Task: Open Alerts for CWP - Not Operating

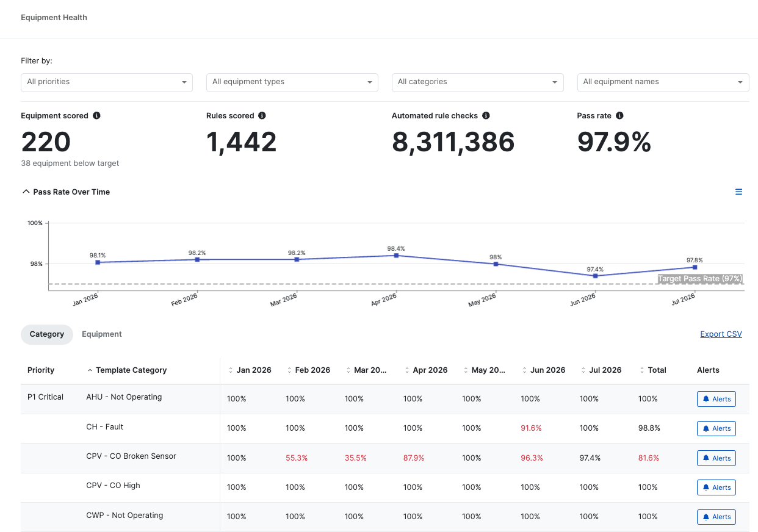Action: (x=716, y=517)
